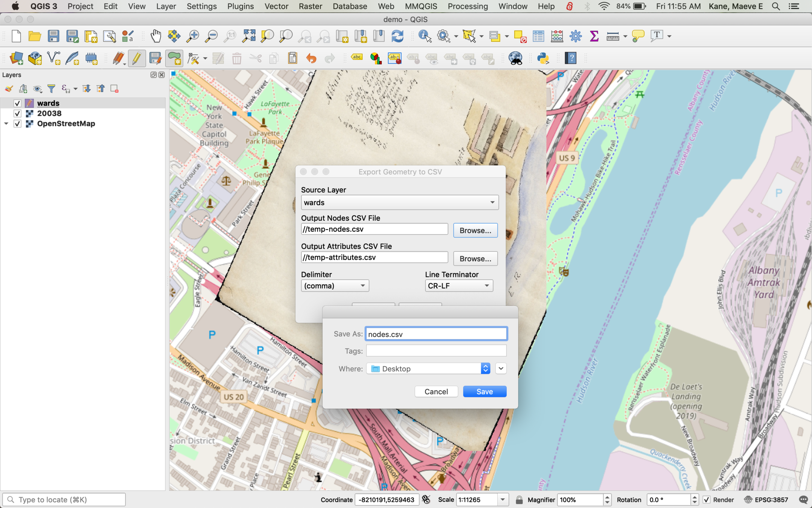Click the Undo arrow icon
This screenshot has width=812, height=508.
pyautogui.click(x=311, y=58)
